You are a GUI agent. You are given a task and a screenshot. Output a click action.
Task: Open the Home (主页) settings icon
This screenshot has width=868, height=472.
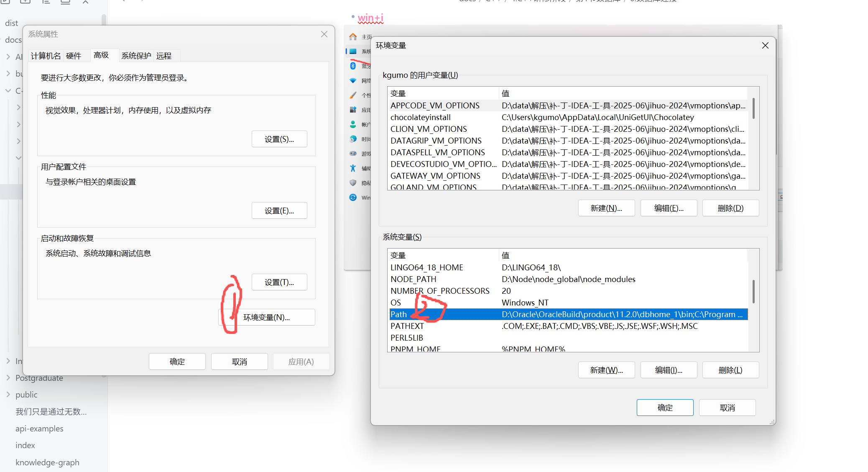(353, 37)
